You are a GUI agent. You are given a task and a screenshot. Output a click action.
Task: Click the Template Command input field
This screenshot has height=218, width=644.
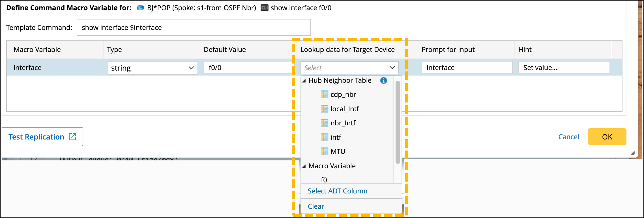pos(194,27)
